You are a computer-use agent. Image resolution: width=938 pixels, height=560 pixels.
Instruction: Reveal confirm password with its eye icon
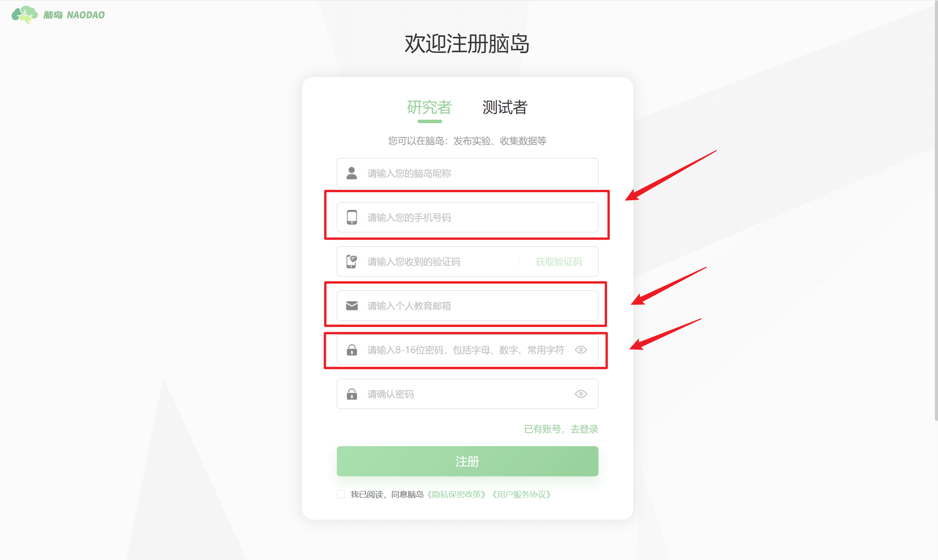[x=581, y=394]
